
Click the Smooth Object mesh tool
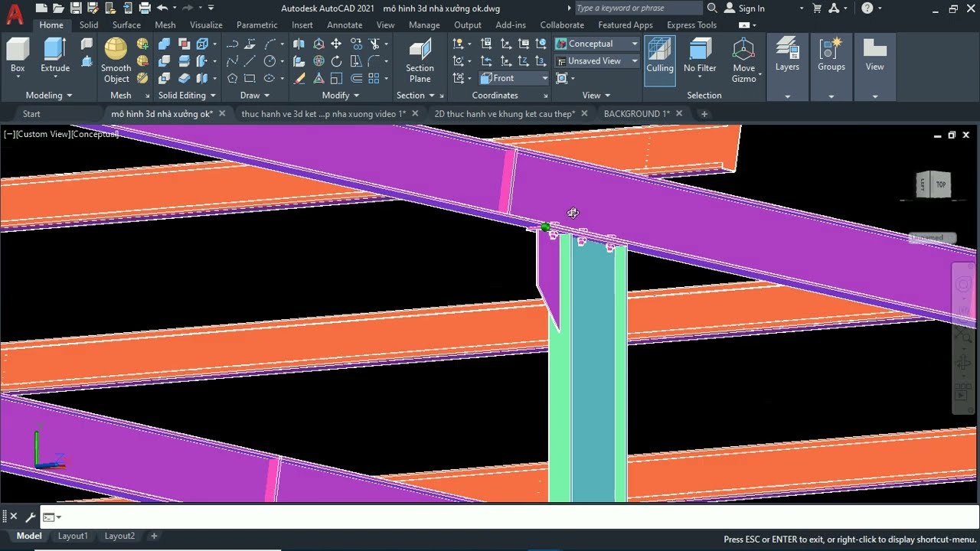coord(116,60)
